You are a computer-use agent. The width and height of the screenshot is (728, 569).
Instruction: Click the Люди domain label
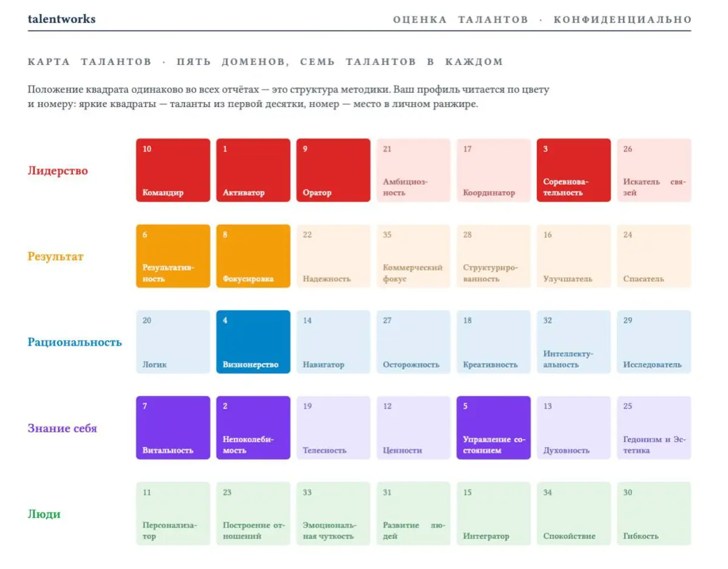tap(44, 514)
